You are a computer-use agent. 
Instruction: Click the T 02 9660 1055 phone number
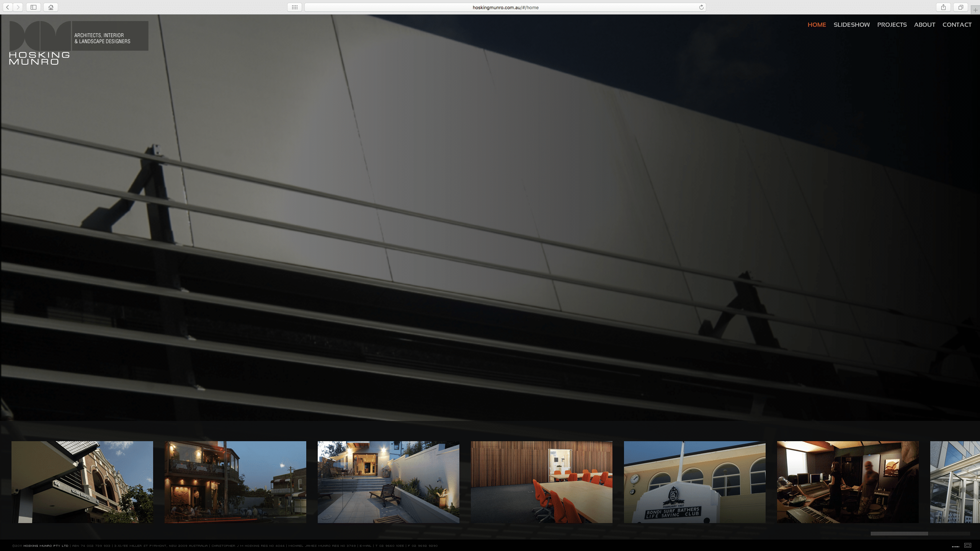(390, 546)
